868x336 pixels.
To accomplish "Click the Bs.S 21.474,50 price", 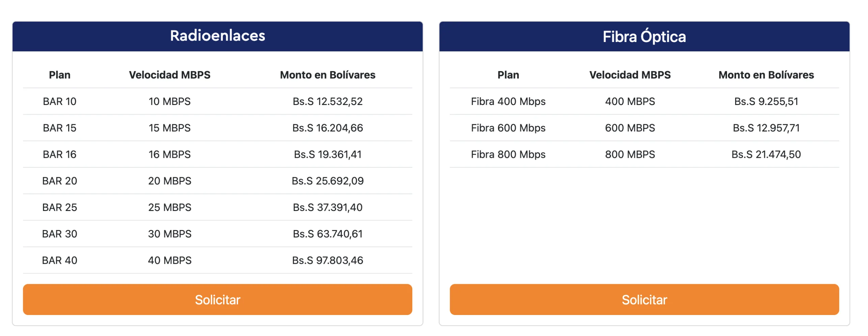I will [766, 154].
